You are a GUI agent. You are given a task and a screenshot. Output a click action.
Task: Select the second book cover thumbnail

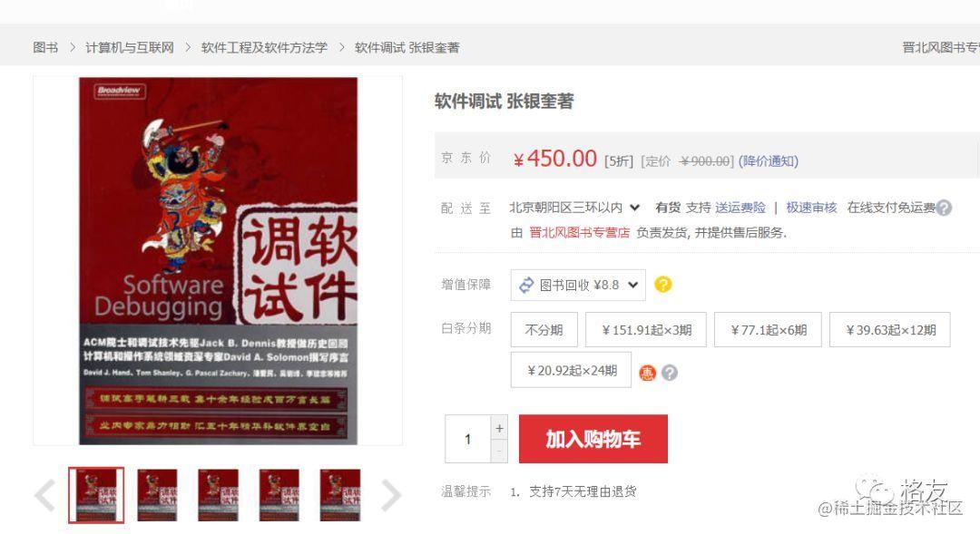pos(157,495)
